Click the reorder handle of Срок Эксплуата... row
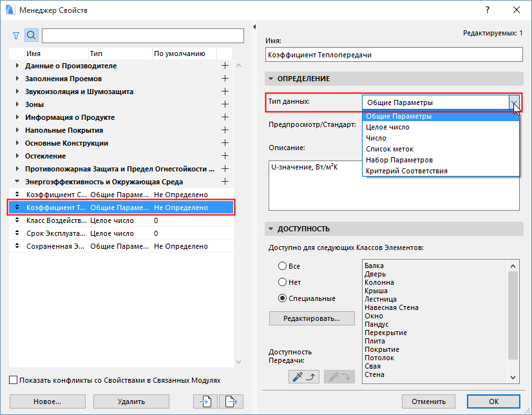Viewport: 532px width, 415px height. [17, 233]
